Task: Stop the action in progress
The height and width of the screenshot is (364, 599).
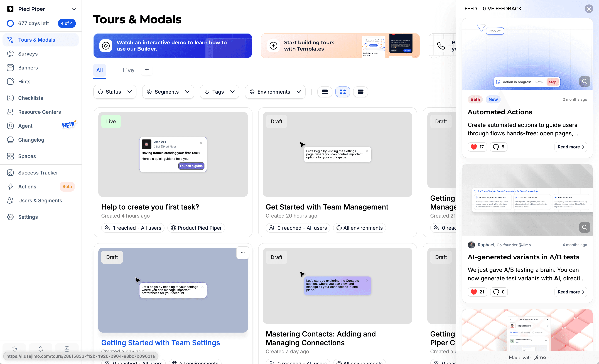Action: point(553,82)
